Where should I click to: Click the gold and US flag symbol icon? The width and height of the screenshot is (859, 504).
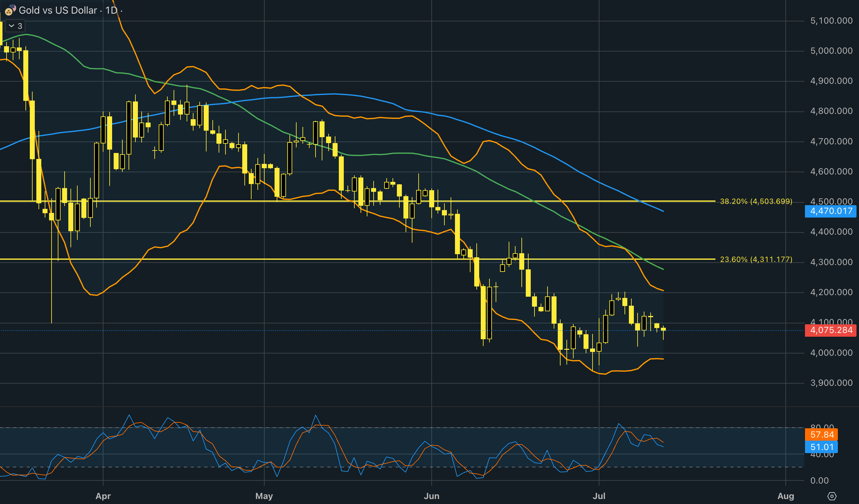[x=10, y=10]
